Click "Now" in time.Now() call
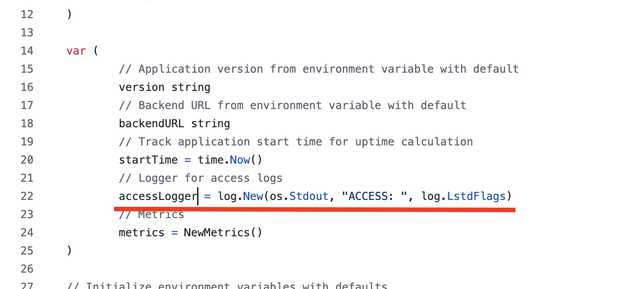 tap(240, 160)
